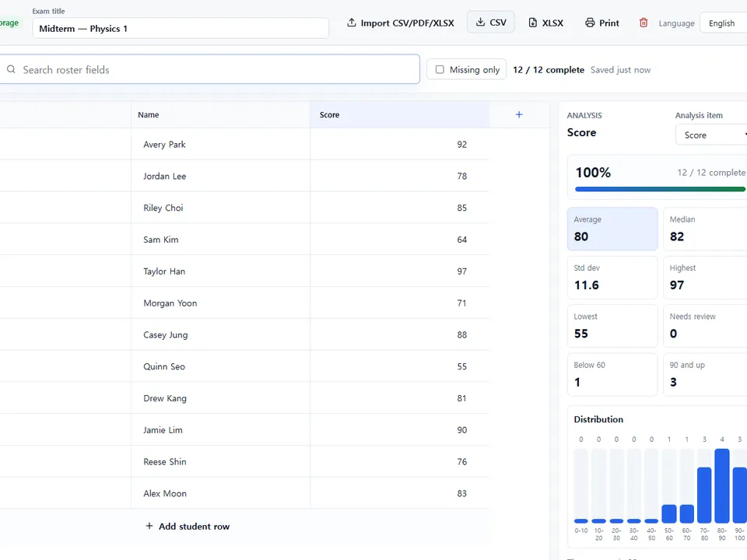The height and width of the screenshot is (560, 747).
Task: Click Quinn Seo's score 55 cell
Action: tap(400, 366)
